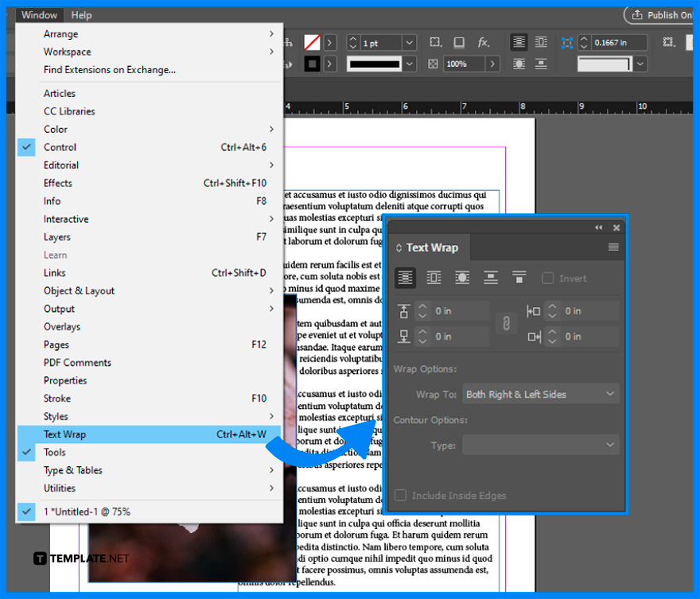Uncheck Control in the Window menu
Screen dimensions: 700x599
[25, 147]
